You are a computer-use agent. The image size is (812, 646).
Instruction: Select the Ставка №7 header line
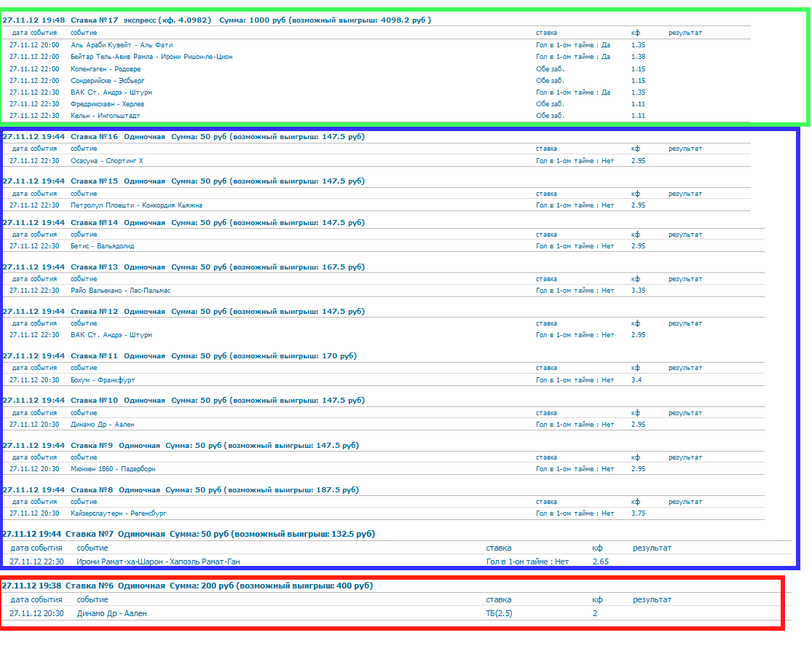pos(189,534)
